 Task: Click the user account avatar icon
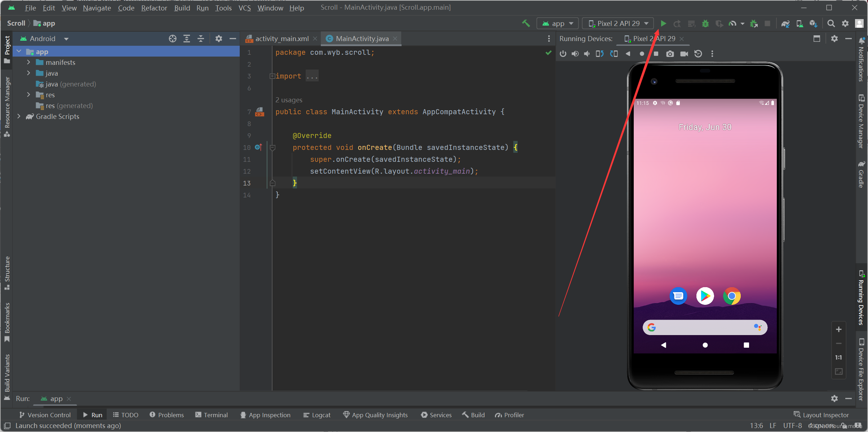pyautogui.click(x=859, y=23)
